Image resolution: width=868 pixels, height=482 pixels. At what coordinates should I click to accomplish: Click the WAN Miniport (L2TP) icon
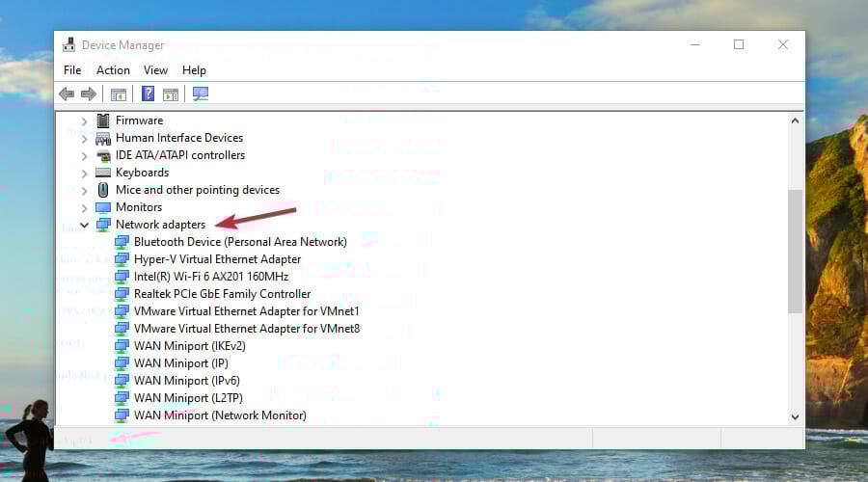[x=122, y=398]
